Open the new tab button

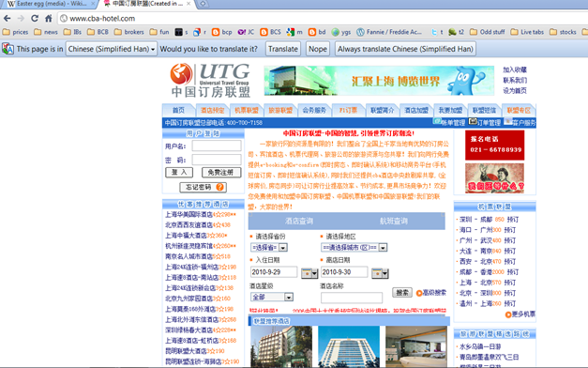pyautogui.click(x=203, y=4)
